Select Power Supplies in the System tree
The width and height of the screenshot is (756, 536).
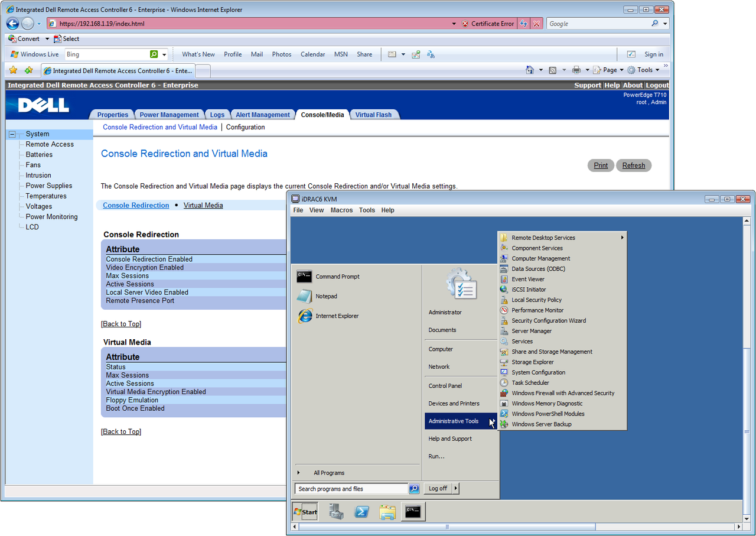(x=49, y=186)
